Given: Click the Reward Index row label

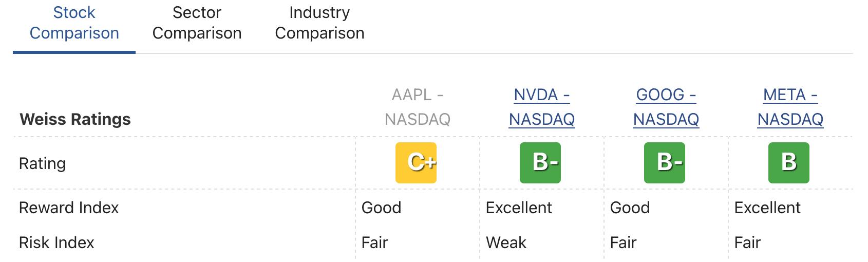Looking at the screenshot, I should 69,208.
